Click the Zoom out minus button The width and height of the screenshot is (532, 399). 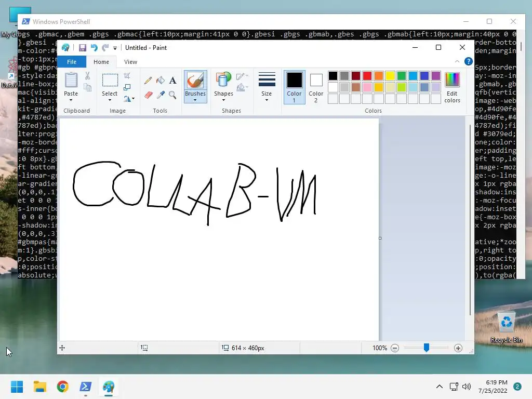coord(395,348)
